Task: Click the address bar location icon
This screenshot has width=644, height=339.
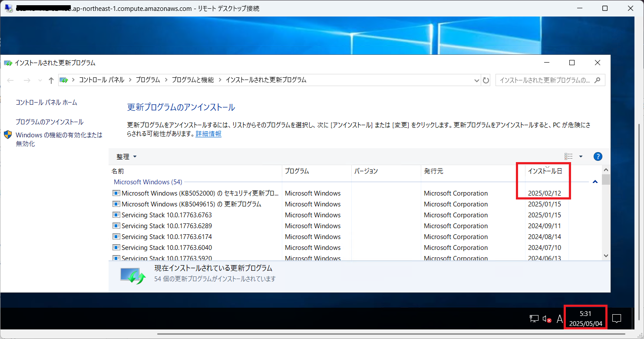Action: [64, 80]
